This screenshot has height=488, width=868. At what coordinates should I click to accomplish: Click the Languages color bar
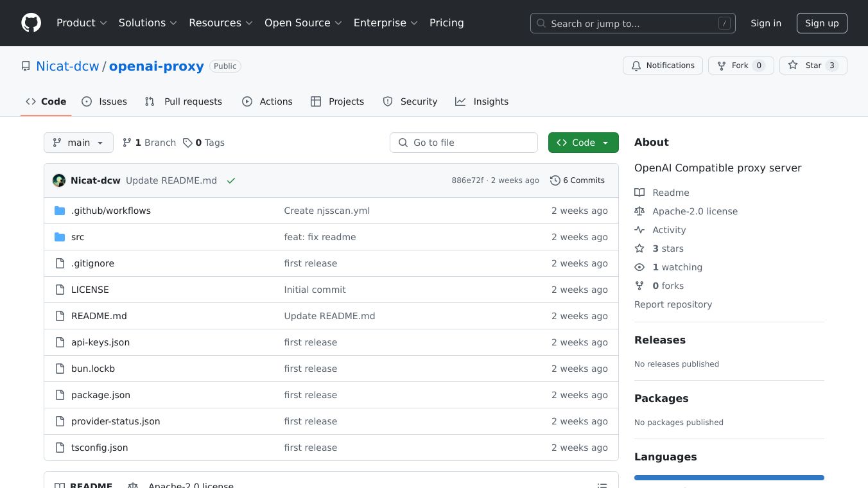click(x=729, y=478)
